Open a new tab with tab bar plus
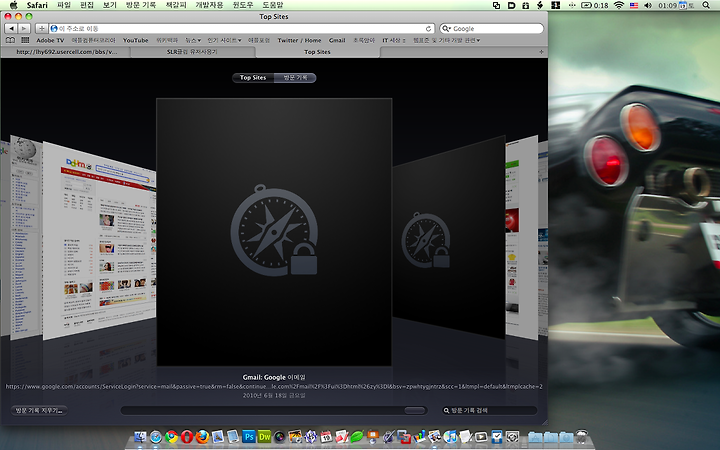The width and height of the screenshot is (720, 450). (x=541, y=52)
